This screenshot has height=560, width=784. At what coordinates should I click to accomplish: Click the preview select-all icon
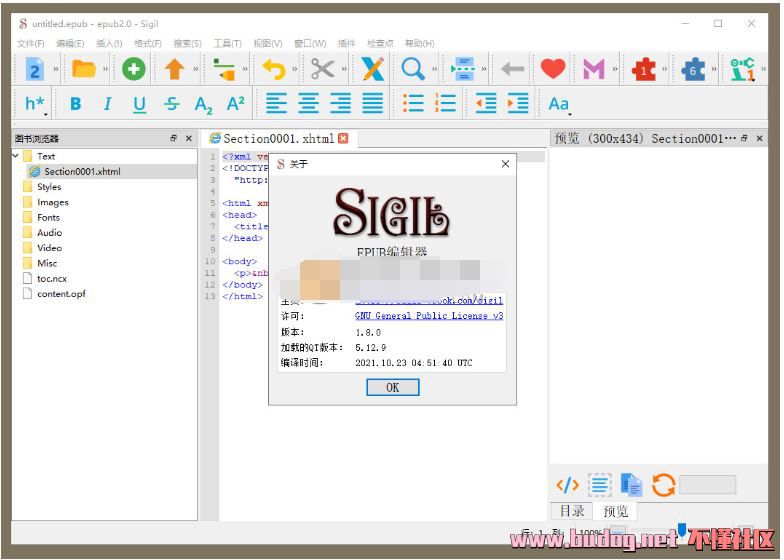pyautogui.click(x=600, y=484)
